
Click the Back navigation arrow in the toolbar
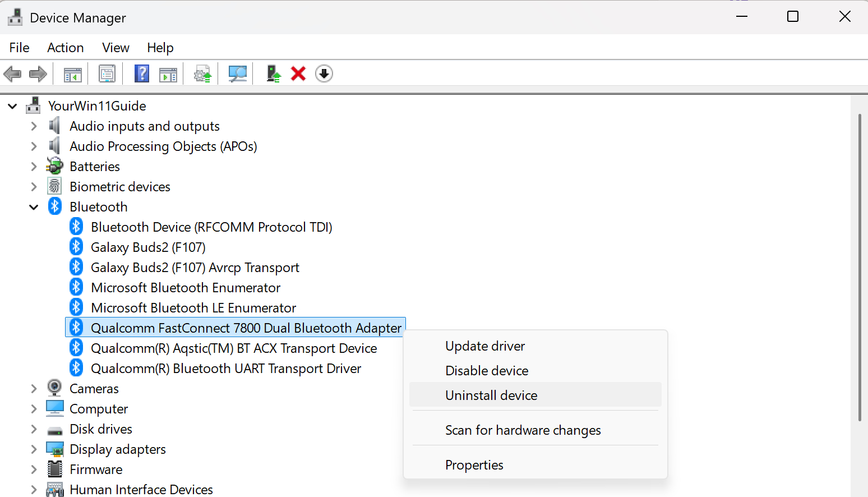tap(12, 73)
